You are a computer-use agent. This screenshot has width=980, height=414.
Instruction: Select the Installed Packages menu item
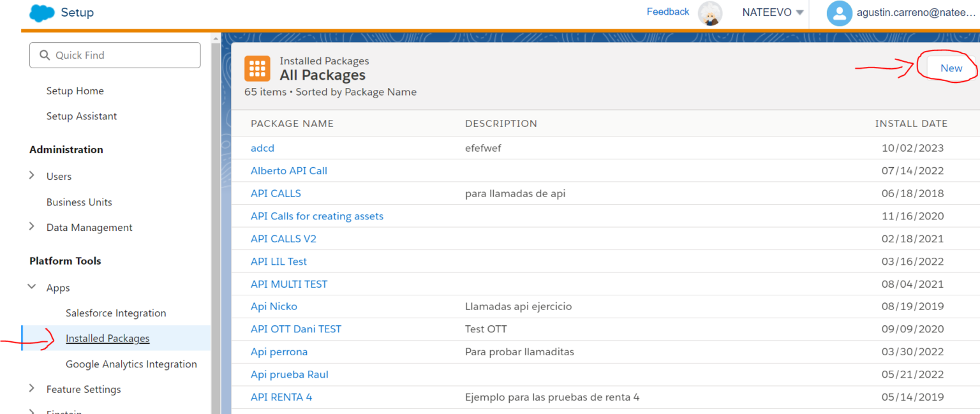coord(107,338)
